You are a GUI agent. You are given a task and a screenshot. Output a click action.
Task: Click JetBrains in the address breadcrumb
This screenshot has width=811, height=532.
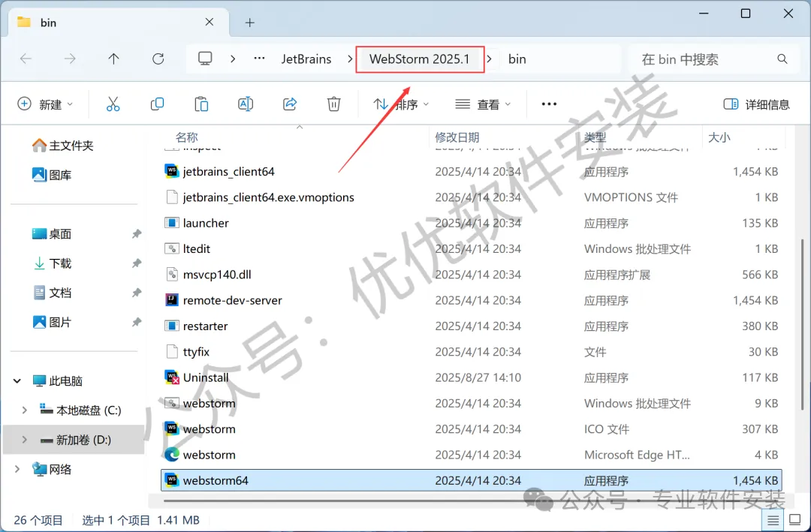(306, 59)
